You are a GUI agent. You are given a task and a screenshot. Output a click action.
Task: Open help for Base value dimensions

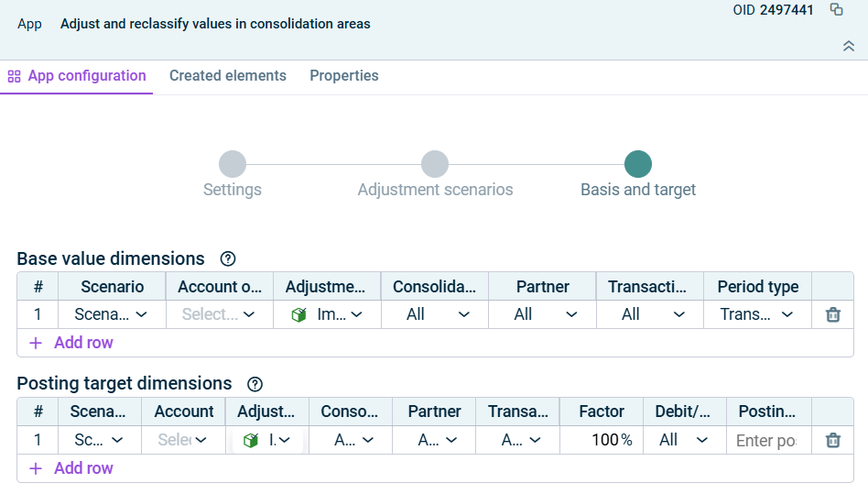point(228,259)
